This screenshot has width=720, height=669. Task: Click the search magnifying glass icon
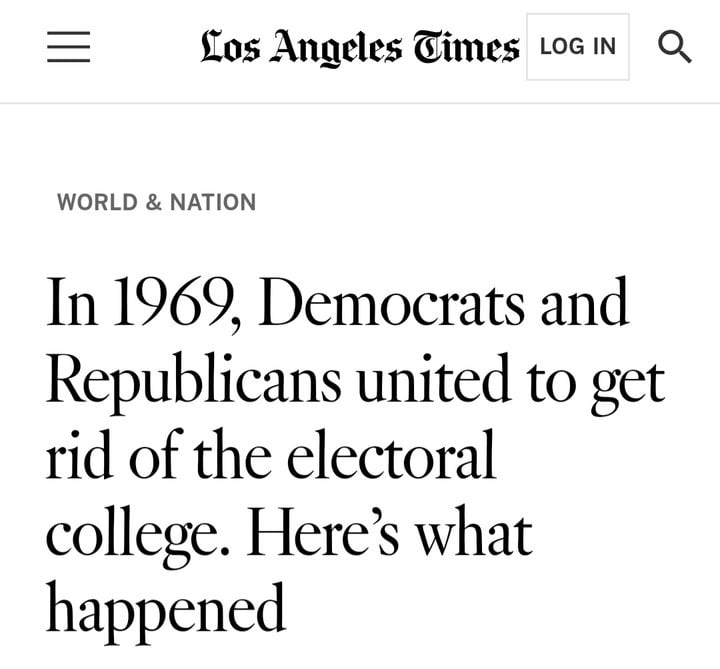click(675, 46)
